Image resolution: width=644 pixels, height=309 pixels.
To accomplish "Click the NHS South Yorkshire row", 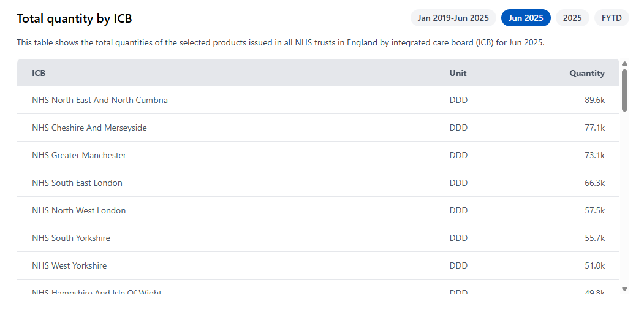I will click(x=71, y=238).
